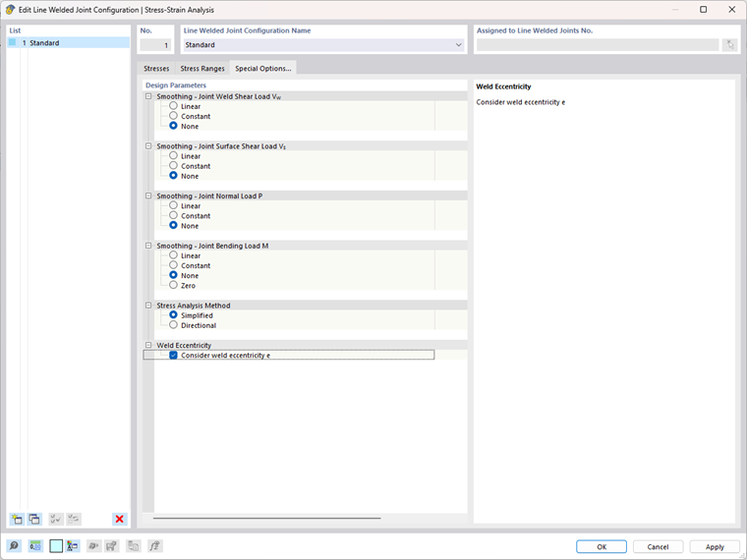The height and width of the screenshot is (560, 747).
Task: Click the application icon in the title bar
Action: coord(10,10)
